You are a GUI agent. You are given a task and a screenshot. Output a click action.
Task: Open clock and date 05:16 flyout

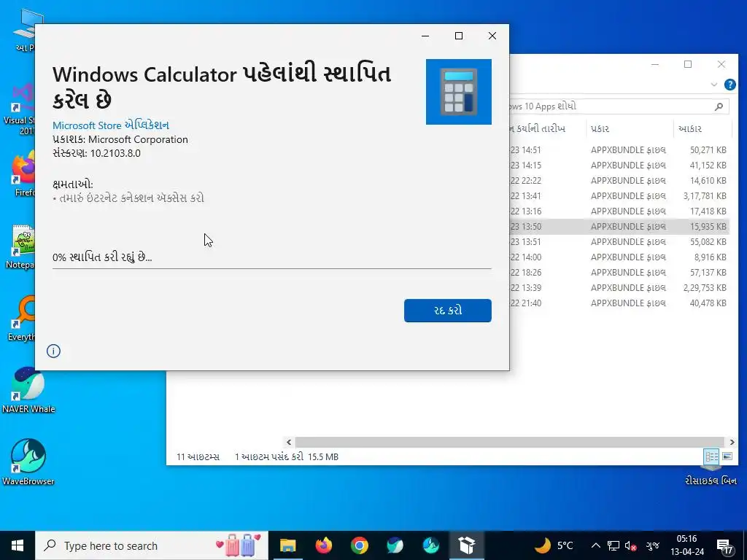(x=687, y=545)
